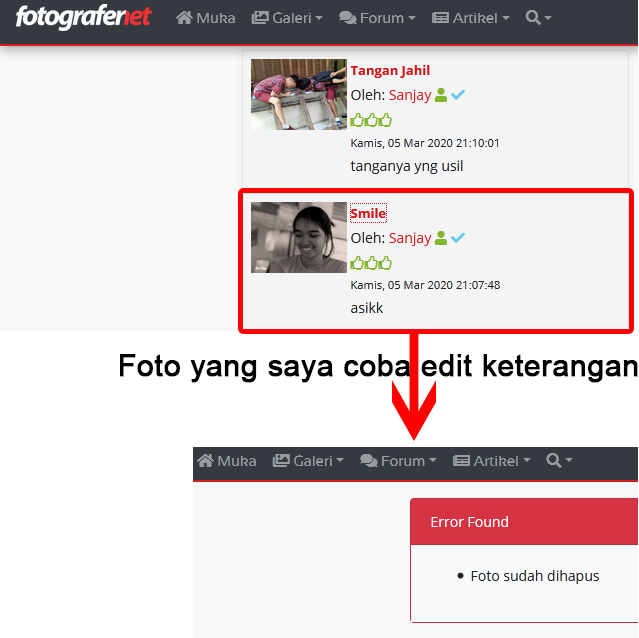Image resolution: width=639 pixels, height=638 pixels.
Task: Expand the Artikel dropdown in top navbar
Action: coord(471,18)
